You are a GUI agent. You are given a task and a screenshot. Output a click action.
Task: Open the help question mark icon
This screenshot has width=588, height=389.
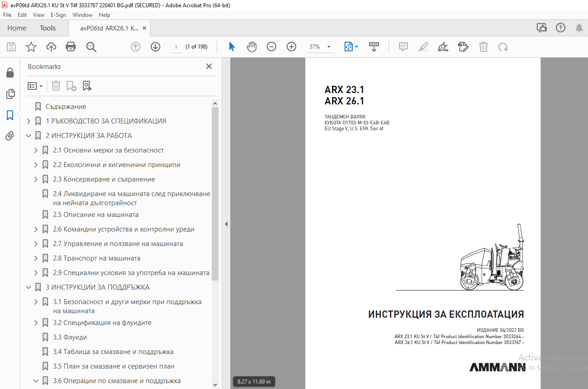[x=560, y=28]
